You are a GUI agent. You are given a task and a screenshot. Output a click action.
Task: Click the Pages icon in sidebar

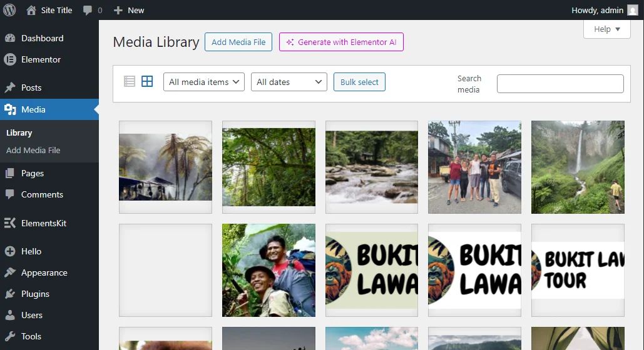(x=10, y=173)
